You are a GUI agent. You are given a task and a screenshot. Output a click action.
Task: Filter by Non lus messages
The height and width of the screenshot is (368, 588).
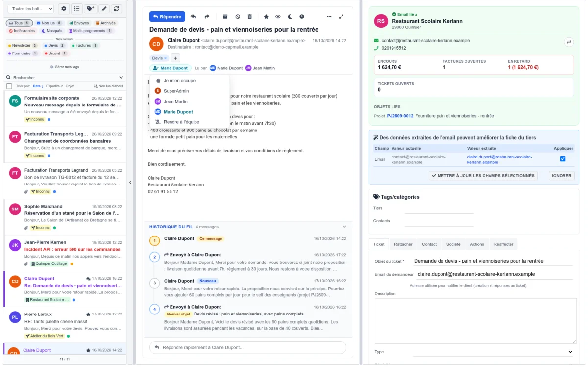point(49,23)
